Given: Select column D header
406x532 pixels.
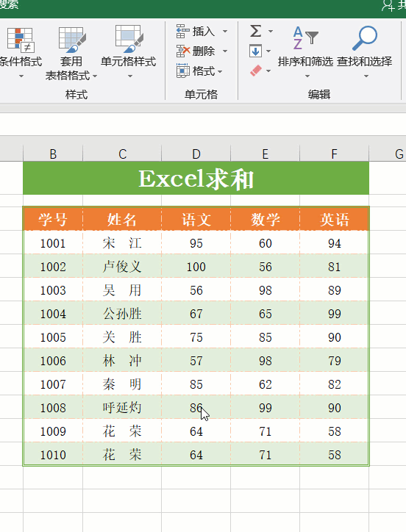Looking at the screenshot, I should (196, 154).
